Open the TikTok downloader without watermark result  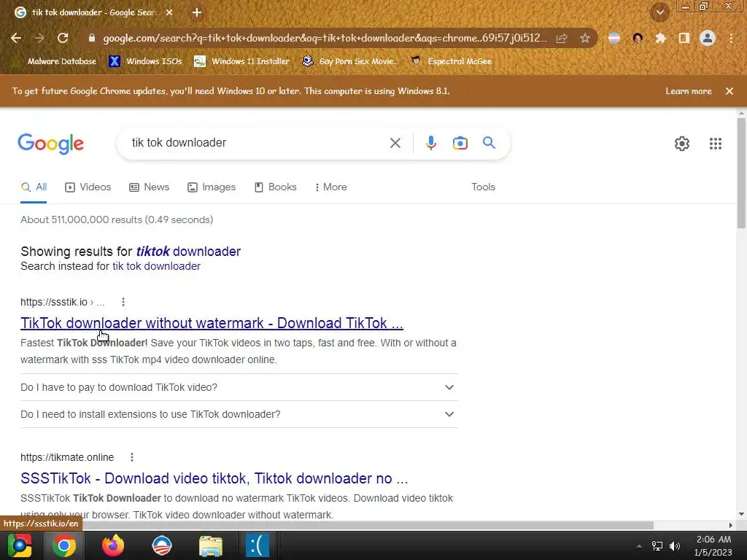pos(212,323)
